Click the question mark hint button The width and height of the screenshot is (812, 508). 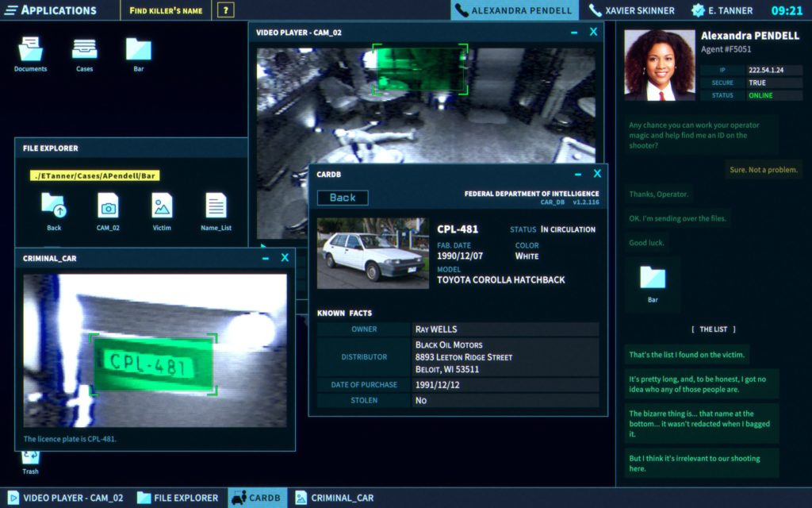click(226, 10)
